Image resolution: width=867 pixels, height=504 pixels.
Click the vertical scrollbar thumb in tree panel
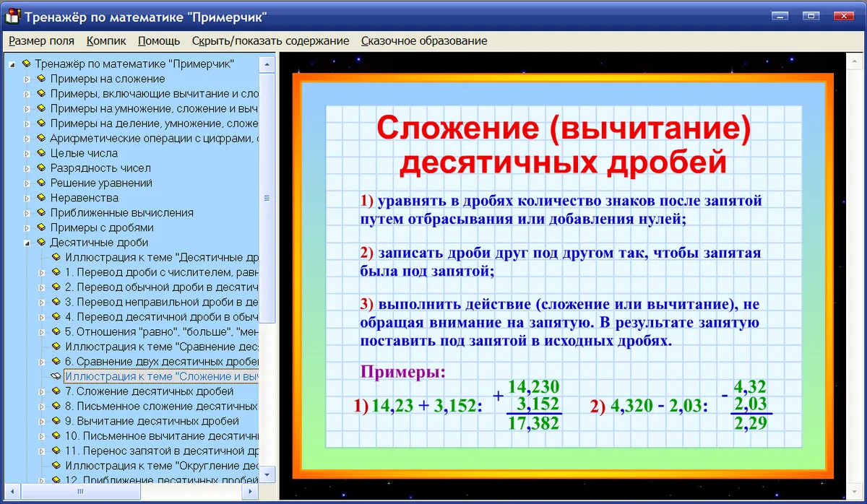267,197
